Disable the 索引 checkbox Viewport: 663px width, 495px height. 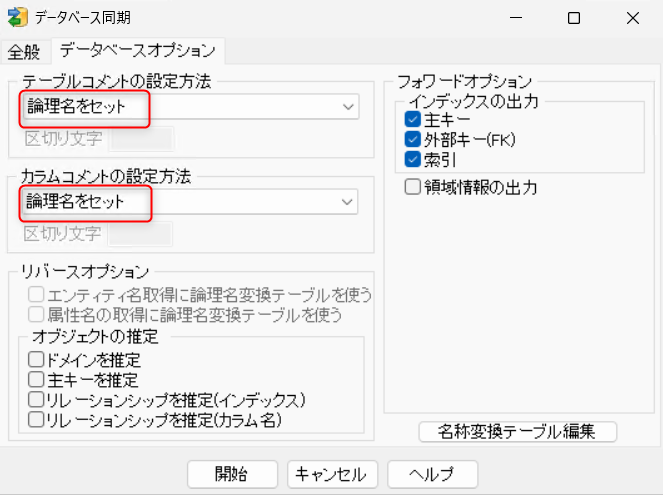coord(412,160)
